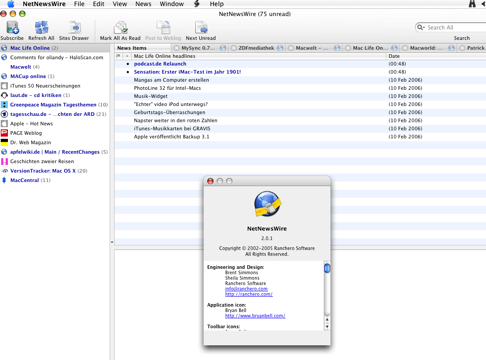Select apfelwiki.de RecentChanges feed
The image size is (486, 360).
tap(55, 152)
